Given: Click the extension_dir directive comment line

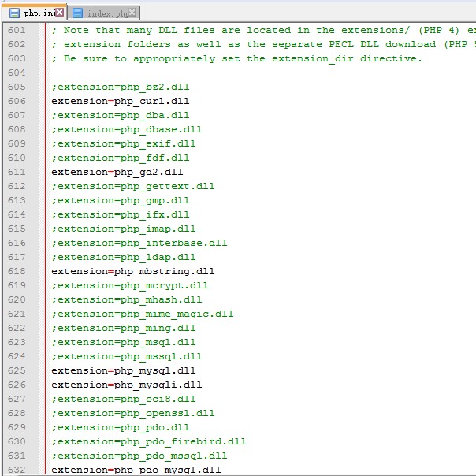Looking at the screenshot, I should point(236,59).
